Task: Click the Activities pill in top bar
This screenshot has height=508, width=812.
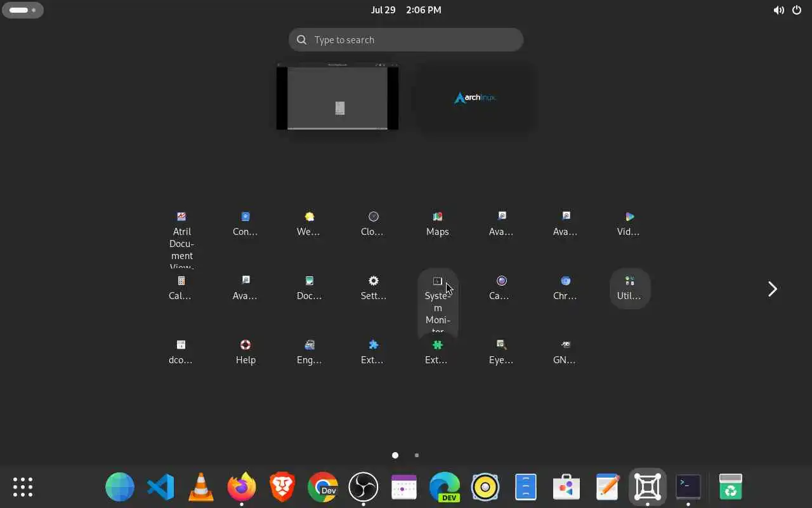Action: tap(23, 10)
